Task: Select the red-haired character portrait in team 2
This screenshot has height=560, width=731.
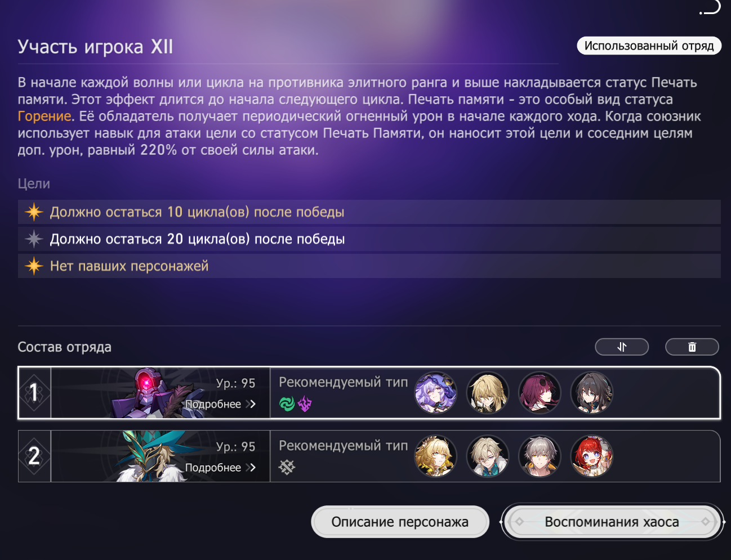Action: pos(592,456)
